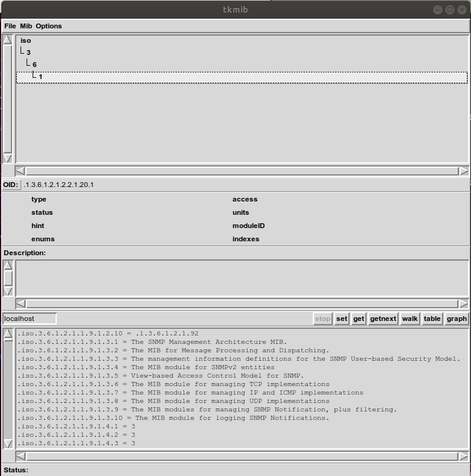Run an SNMP walk
The height and width of the screenshot is (476, 471).
coord(409,319)
